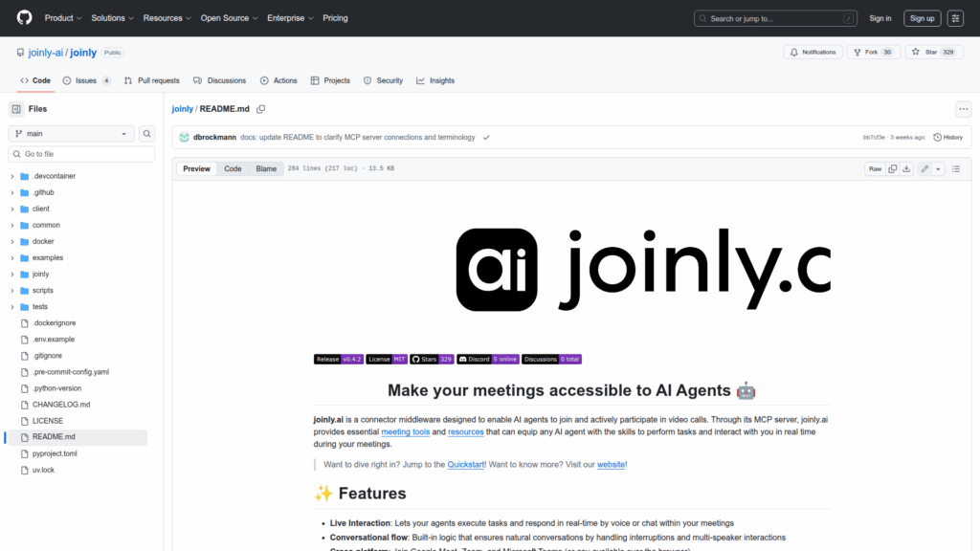Click the Sign in link

(x=880, y=18)
